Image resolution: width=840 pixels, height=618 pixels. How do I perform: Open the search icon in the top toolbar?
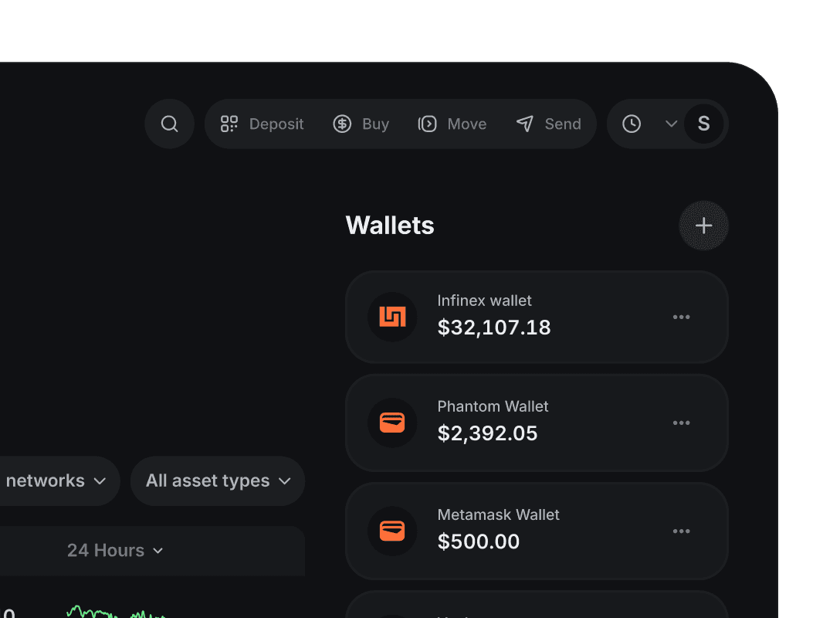click(169, 124)
